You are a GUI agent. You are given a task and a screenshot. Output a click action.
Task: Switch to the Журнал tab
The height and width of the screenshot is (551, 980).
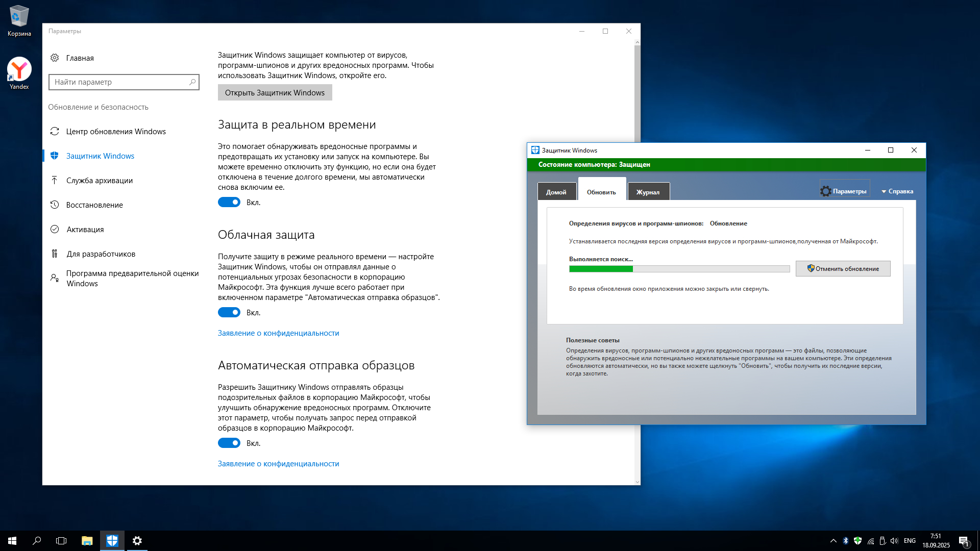pyautogui.click(x=648, y=192)
